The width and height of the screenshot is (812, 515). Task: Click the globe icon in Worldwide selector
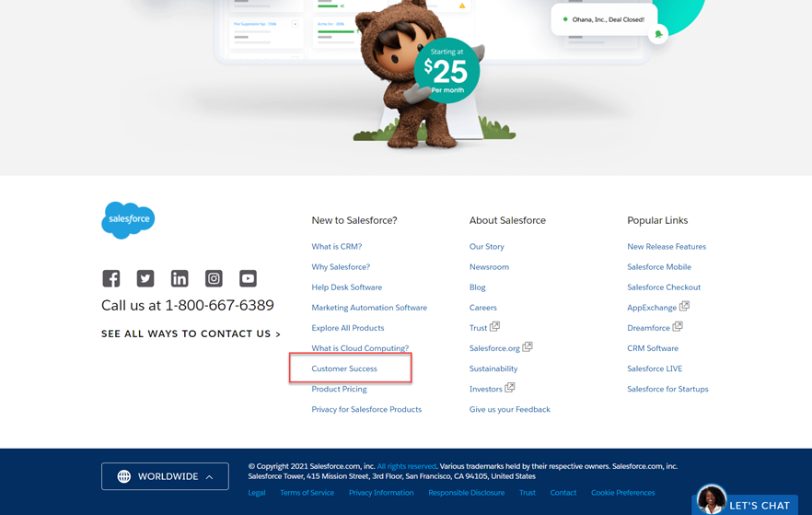[x=123, y=476]
